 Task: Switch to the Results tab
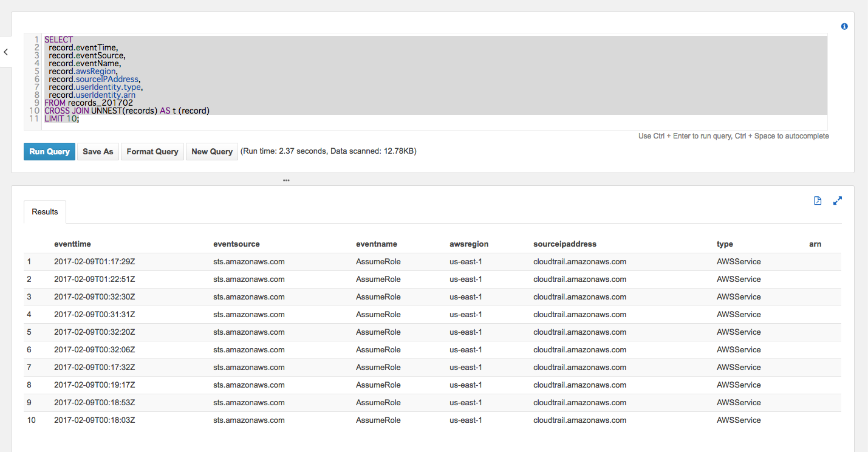(44, 211)
